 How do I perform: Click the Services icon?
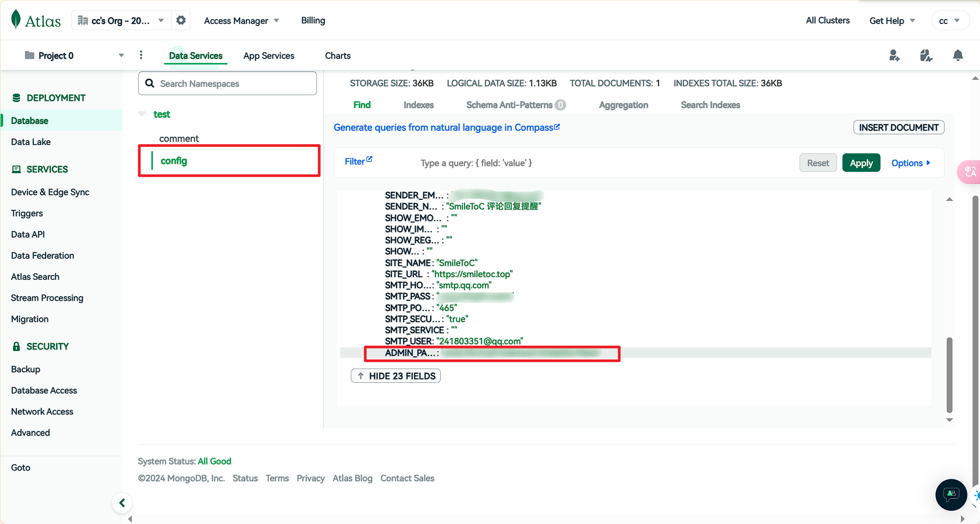[16, 169]
